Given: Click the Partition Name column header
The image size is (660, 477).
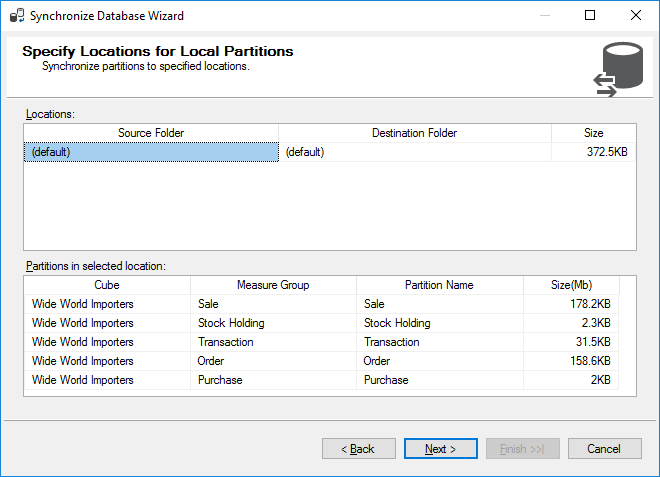Looking at the screenshot, I should (x=439, y=285).
